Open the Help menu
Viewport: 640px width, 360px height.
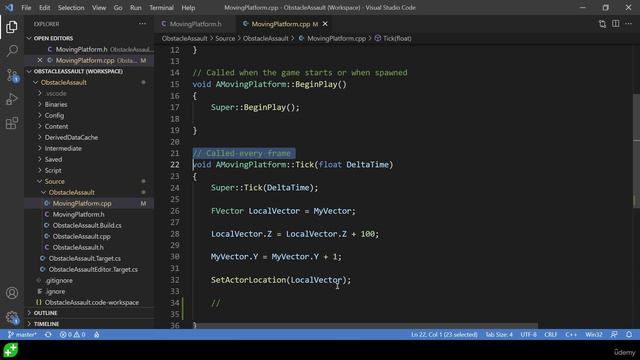[188, 8]
